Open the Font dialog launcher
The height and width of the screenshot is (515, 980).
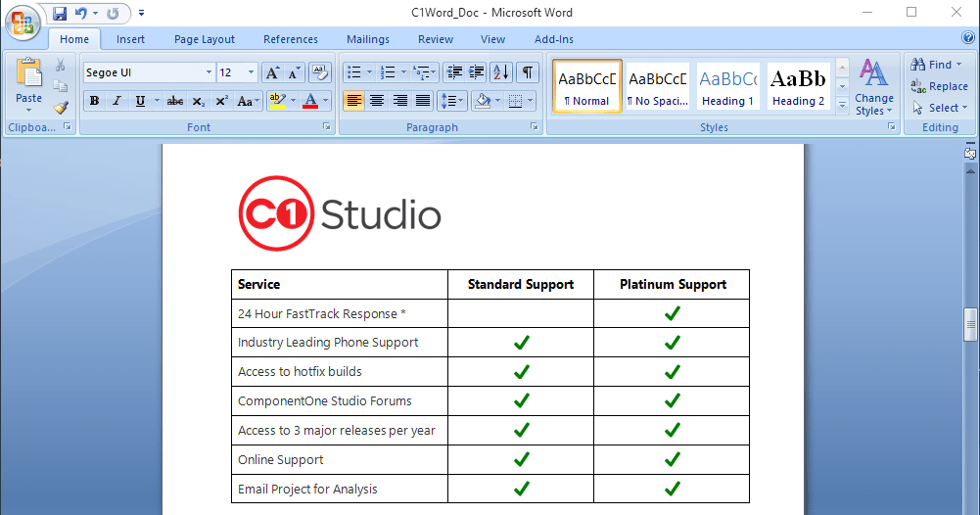click(x=326, y=126)
